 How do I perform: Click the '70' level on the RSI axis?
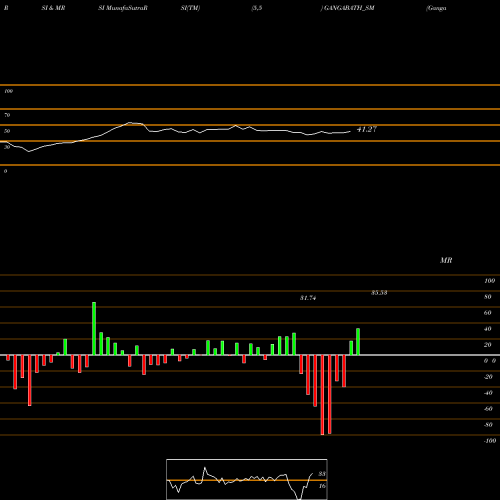(7, 115)
